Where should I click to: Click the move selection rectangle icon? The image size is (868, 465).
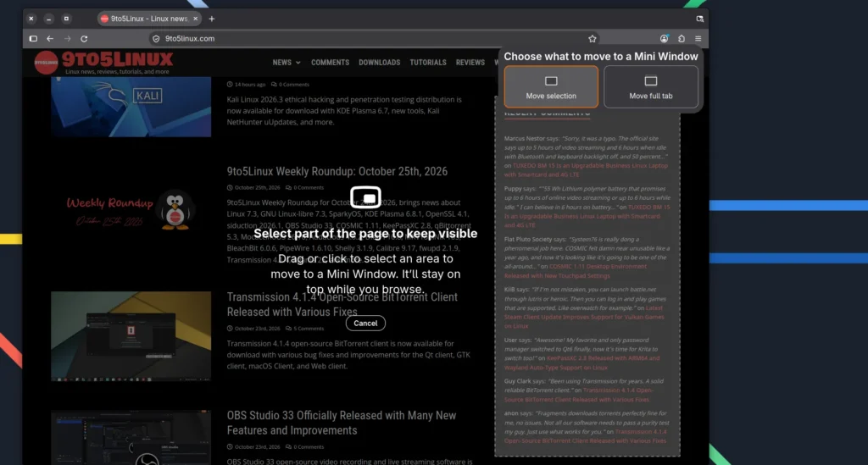point(551,80)
